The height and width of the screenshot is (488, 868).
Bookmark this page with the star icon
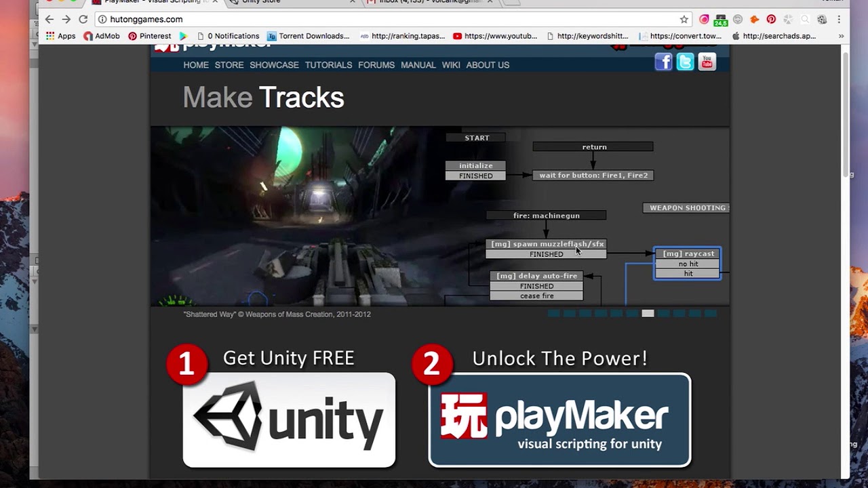click(x=684, y=20)
